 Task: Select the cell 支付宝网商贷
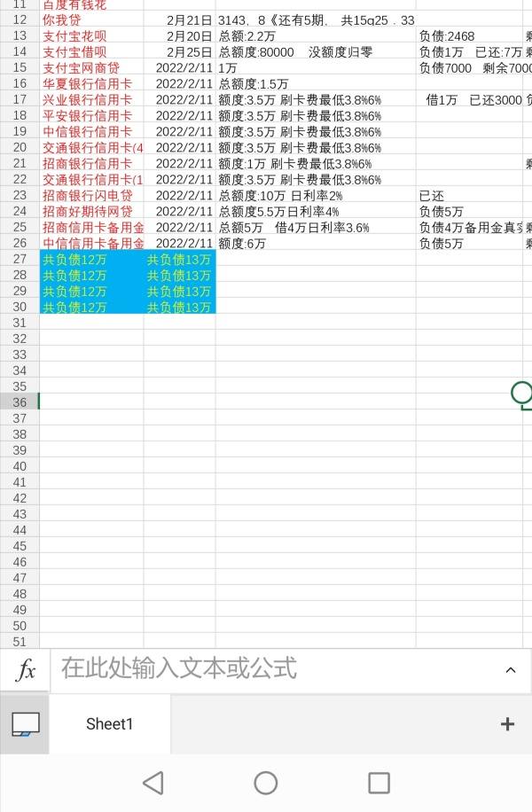91,68
